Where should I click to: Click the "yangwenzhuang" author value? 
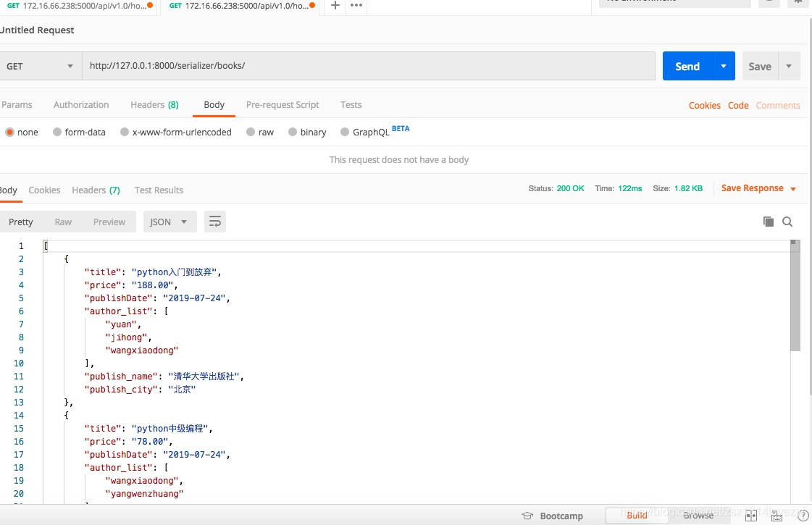point(144,493)
